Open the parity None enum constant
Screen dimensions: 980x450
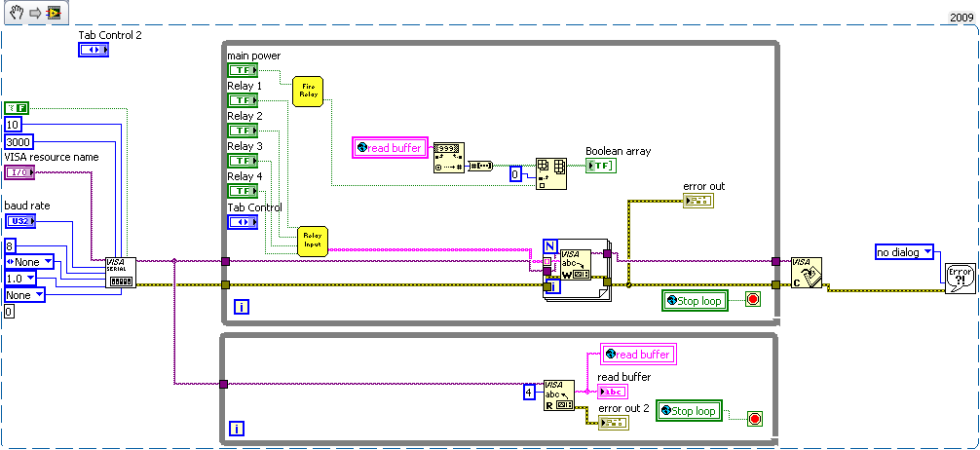29,261
